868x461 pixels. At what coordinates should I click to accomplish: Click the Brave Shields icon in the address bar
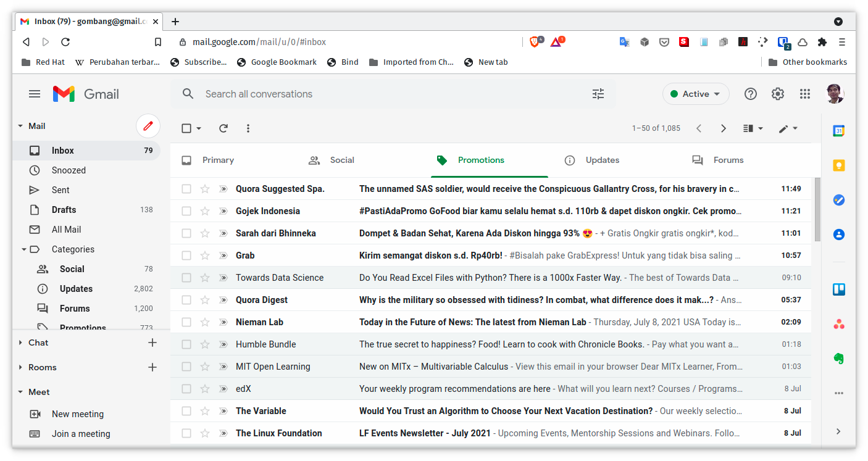click(x=536, y=41)
